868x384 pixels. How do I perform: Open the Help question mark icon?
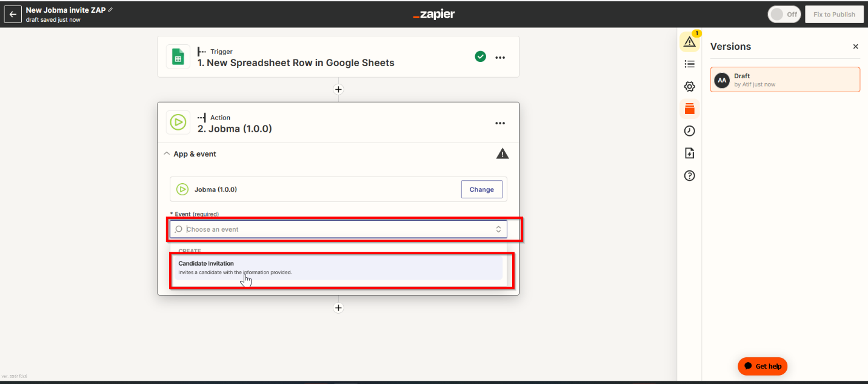click(689, 176)
